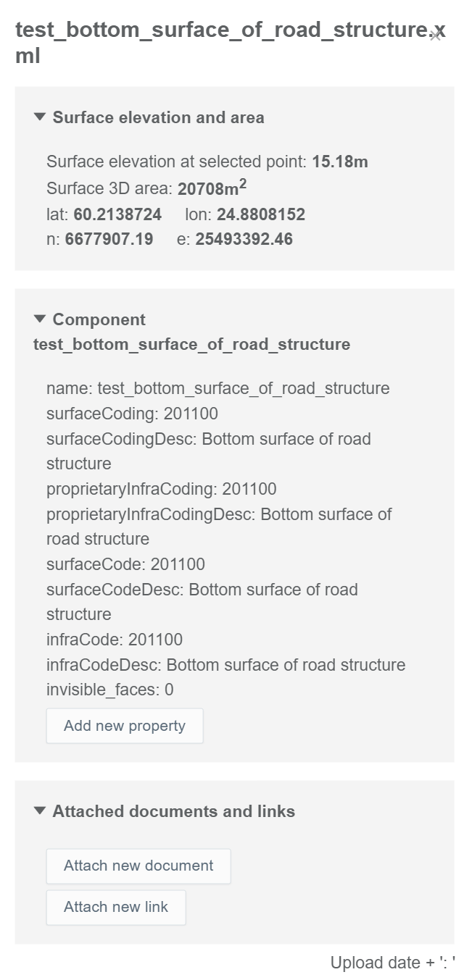This screenshot has height=980, width=472.
Task: Click the latitude value 60.2138724
Action: pyautogui.click(x=117, y=215)
